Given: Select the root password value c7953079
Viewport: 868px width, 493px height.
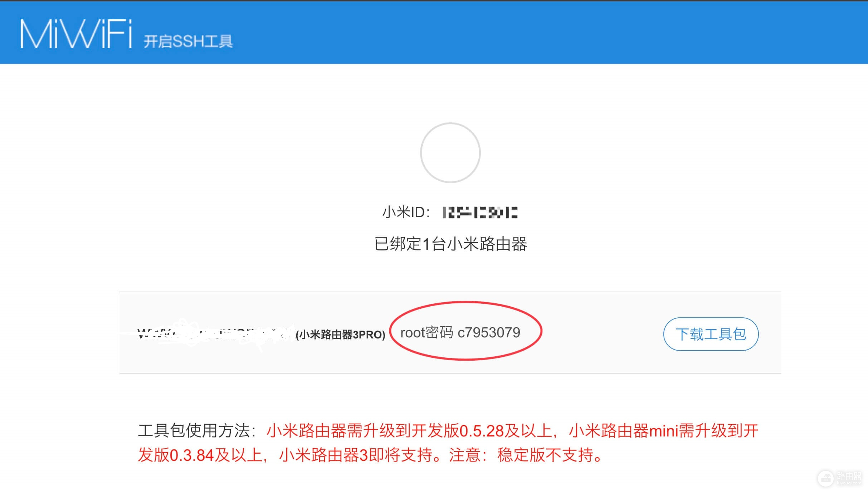Looking at the screenshot, I should [x=489, y=333].
